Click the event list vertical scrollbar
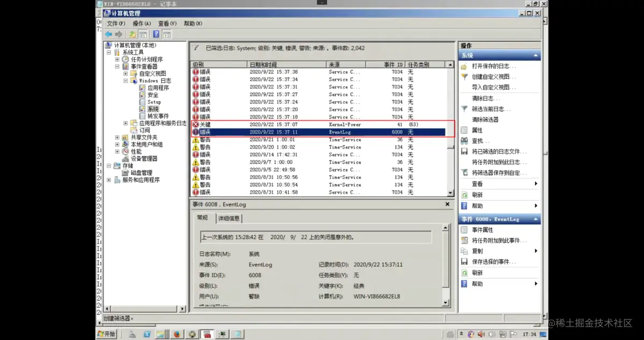Screen dimensions: 644x340 (x=449, y=129)
